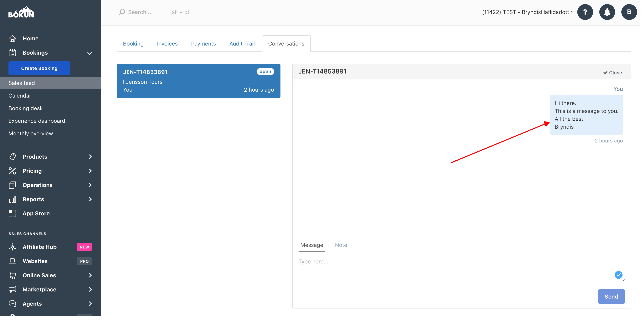The width and height of the screenshot is (644, 320).
Task: Click the Home house icon
Action: click(x=12, y=39)
